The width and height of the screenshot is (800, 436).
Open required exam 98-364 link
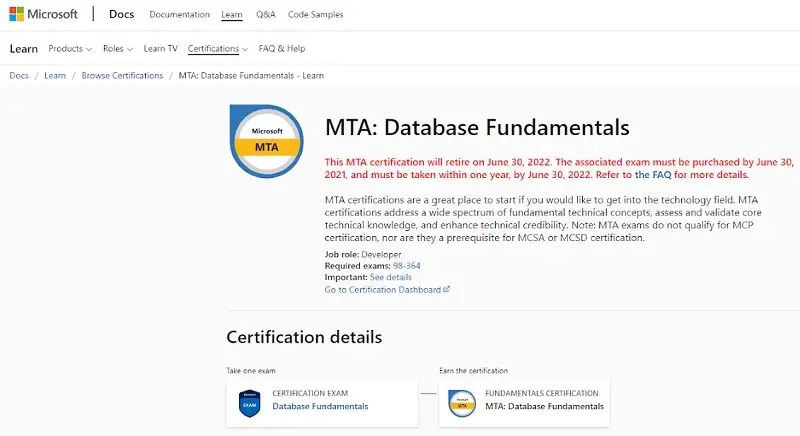coord(407,266)
